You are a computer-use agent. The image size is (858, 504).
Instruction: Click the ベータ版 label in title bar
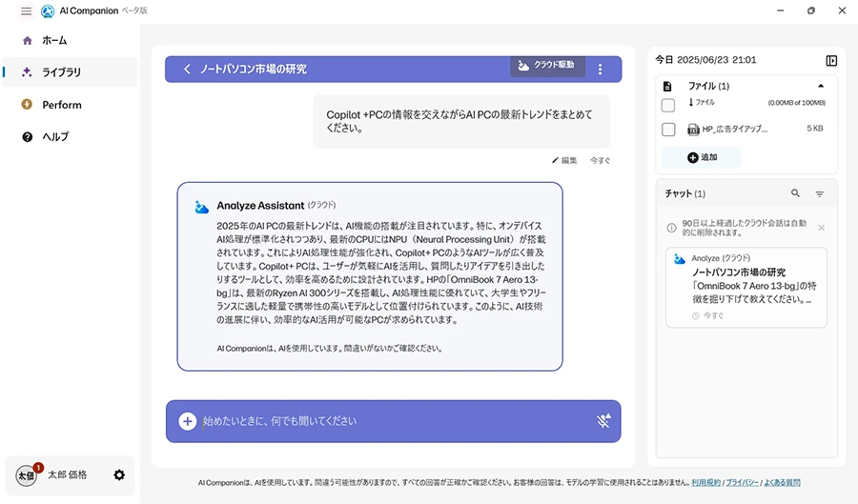[134, 10]
